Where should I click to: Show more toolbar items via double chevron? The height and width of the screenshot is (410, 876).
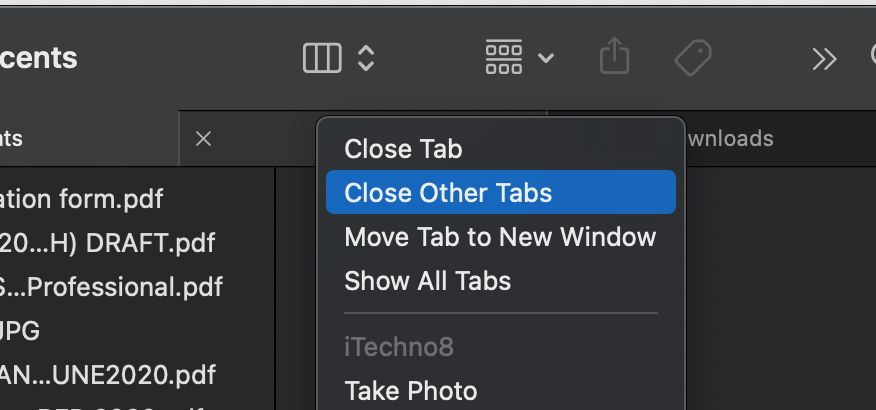coord(824,59)
